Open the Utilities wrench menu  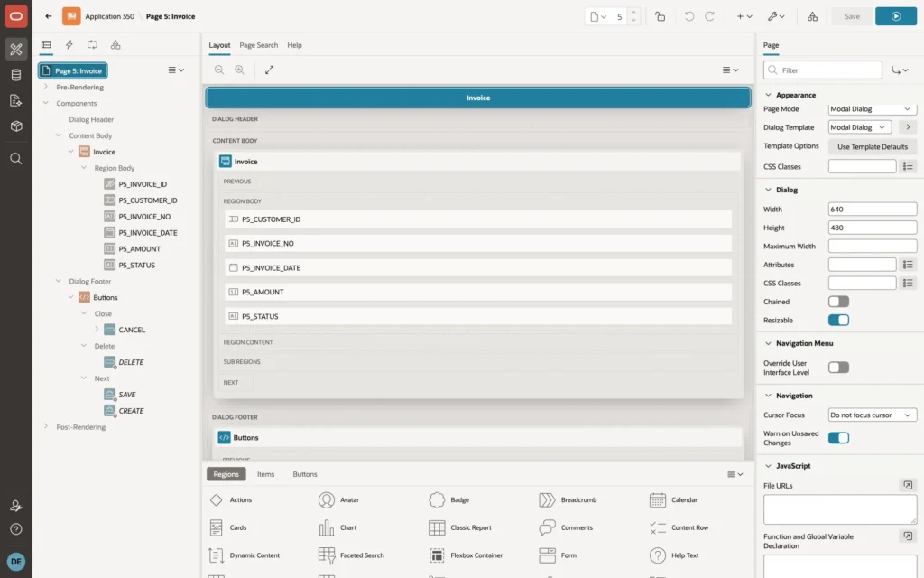776,16
